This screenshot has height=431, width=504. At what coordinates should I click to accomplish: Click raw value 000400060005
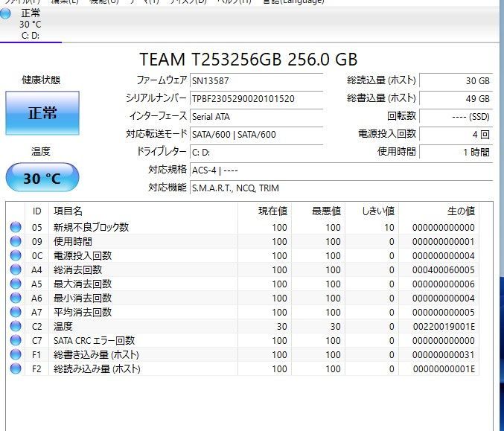tap(444, 270)
